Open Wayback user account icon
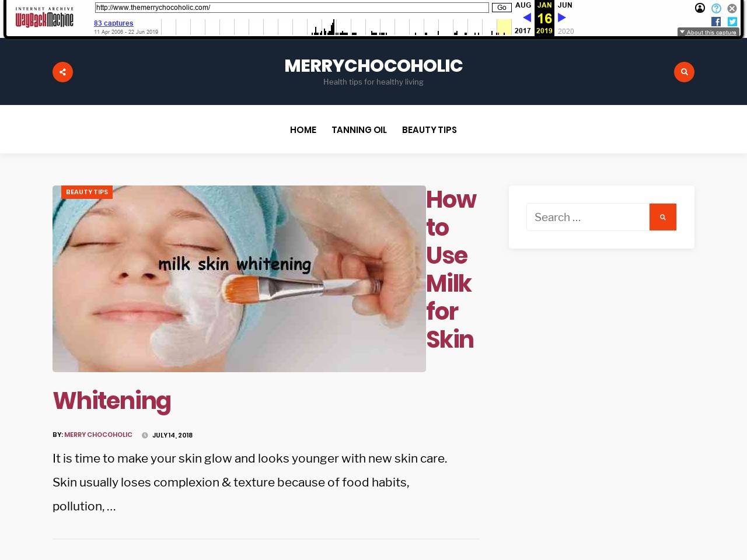The width and height of the screenshot is (747, 560). pos(700,8)
